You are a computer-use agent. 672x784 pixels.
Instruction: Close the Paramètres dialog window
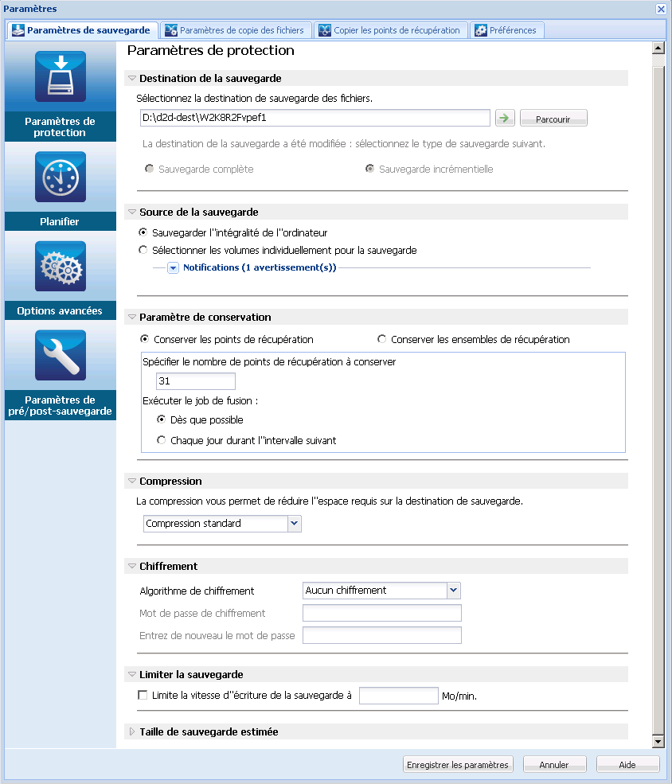[661, 9]
